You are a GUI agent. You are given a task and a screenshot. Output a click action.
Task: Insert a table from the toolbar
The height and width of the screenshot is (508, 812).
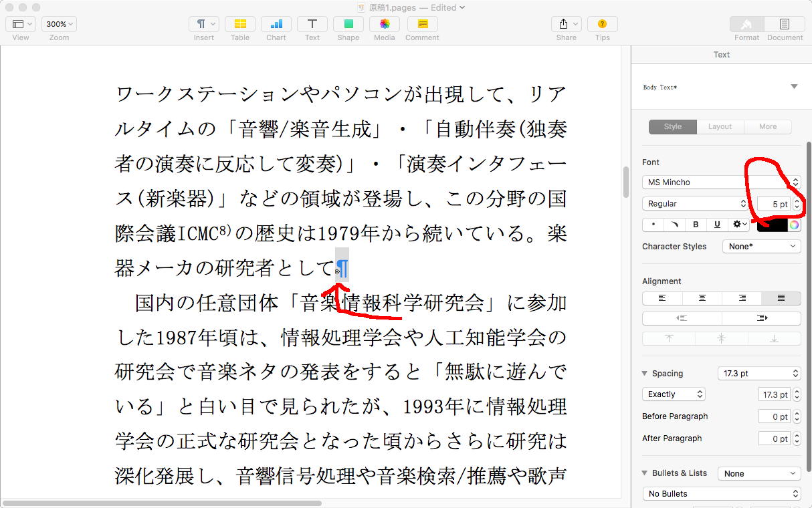coord(240,24)
